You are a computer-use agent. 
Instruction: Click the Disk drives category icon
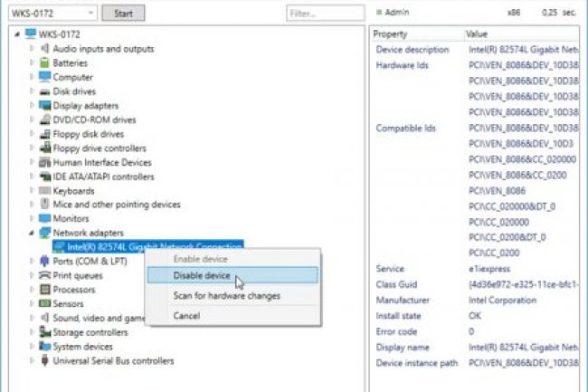44,91
